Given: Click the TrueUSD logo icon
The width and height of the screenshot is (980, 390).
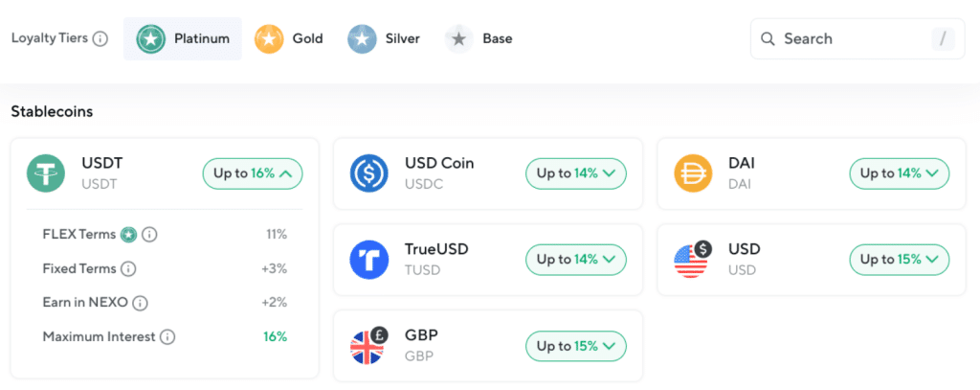Looking at the screenshot, I should point(368,260).
